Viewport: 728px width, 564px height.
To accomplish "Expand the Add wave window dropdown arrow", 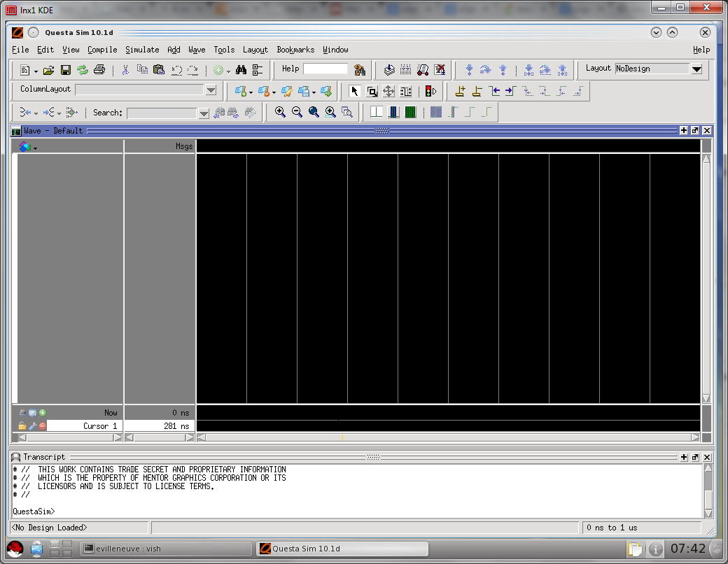I will (251, 92).
